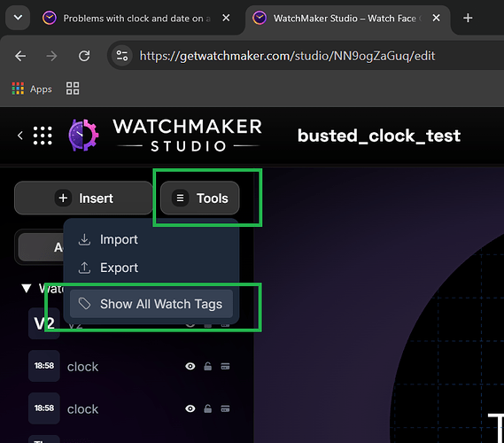Select the V2 layer thumbnail
The image size is (504, 443).
tap(44, 323)
